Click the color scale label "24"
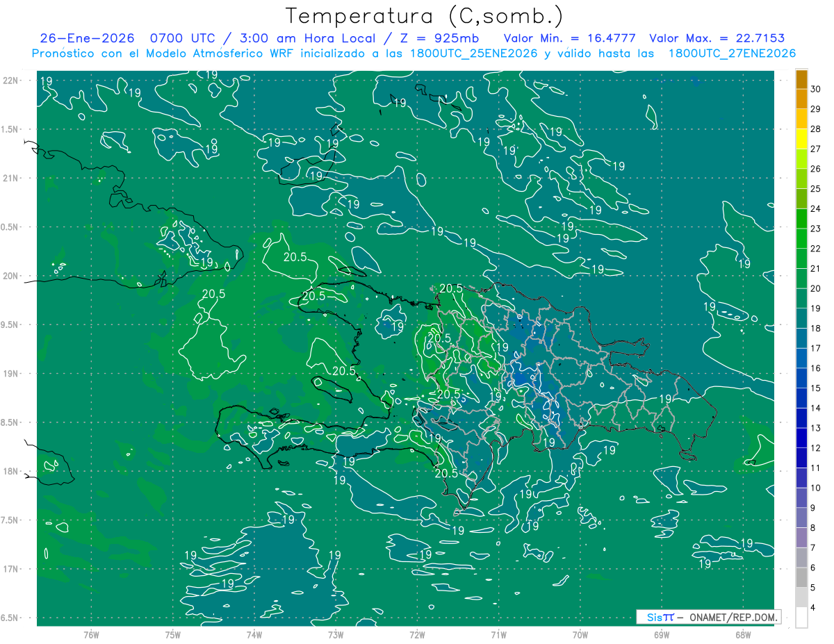The height and width of the screenshot is (644, 834). tap(816, 208)
